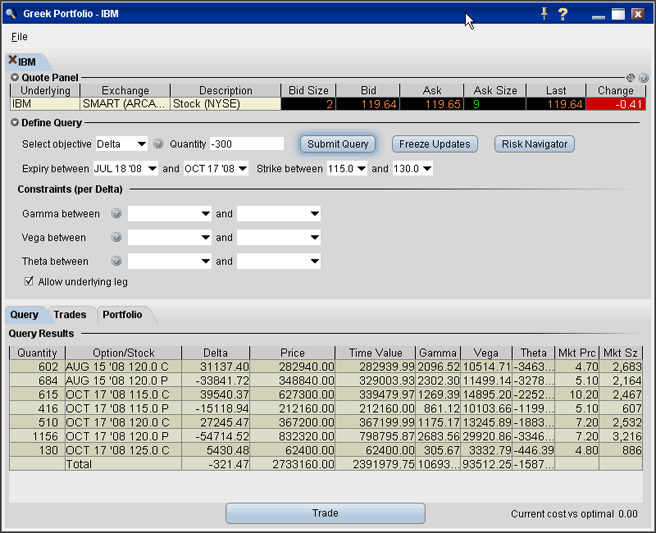Select the OCT 17 '08 120.0 P row
Viewport: 656px width, 533px height.
pos(326,436)
